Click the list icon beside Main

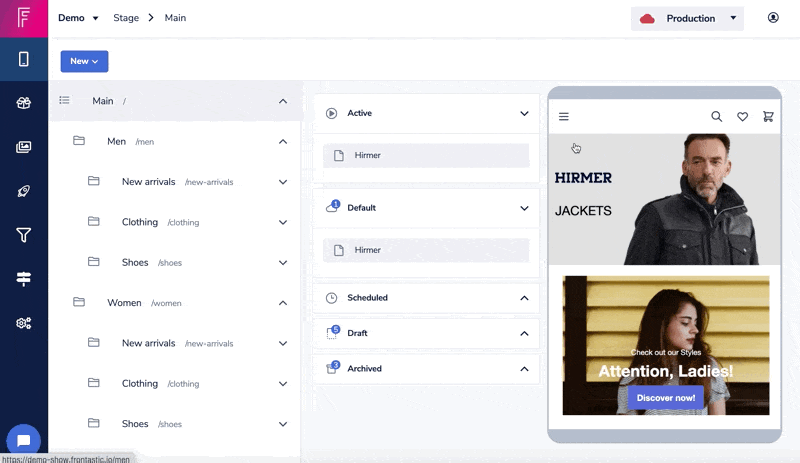point(64,100)
